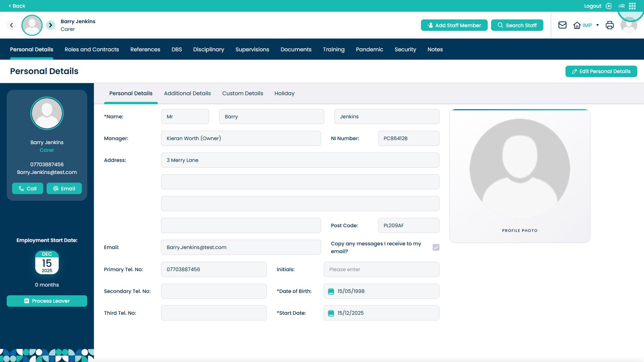Go to the next staff member arrow

(x=50, y=25)
